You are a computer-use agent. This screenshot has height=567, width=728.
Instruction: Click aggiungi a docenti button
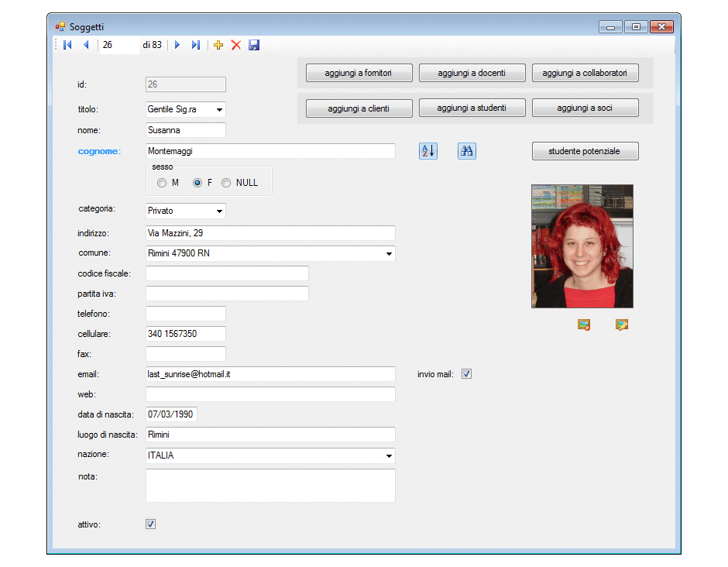pyautogui.click(x=472, y=73)
